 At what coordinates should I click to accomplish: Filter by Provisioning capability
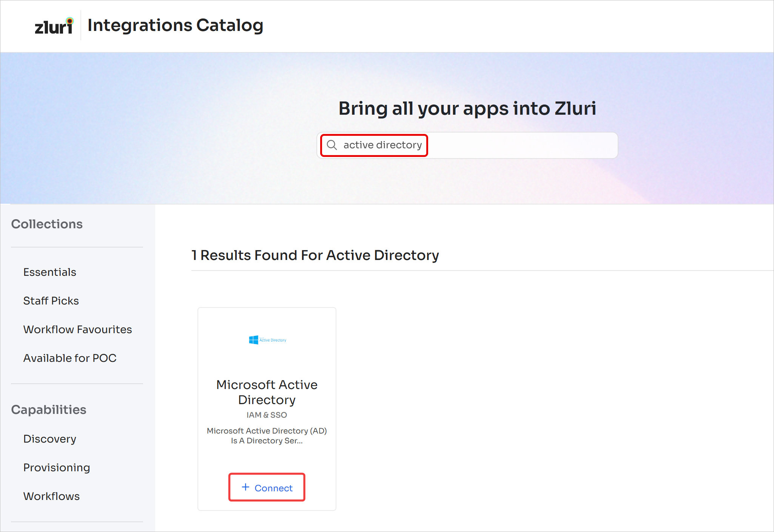click(57, 467)
